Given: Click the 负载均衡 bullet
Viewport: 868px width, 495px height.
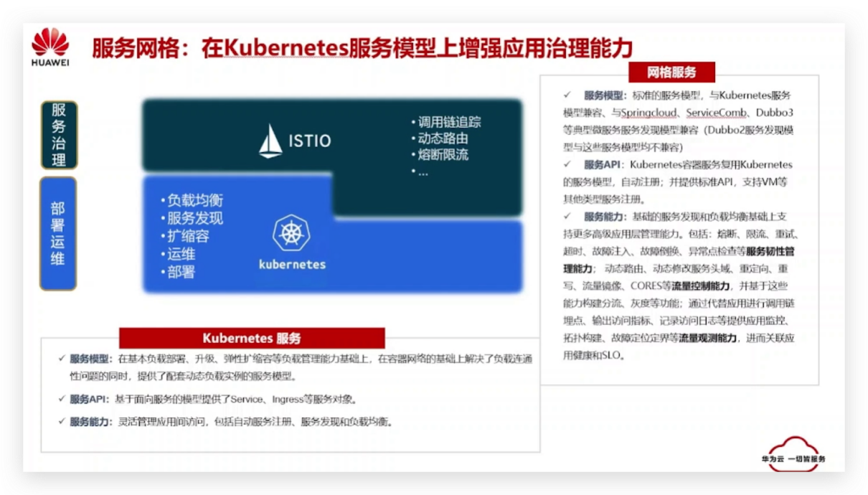Looking at the screenshot, I should coord(192,200).
